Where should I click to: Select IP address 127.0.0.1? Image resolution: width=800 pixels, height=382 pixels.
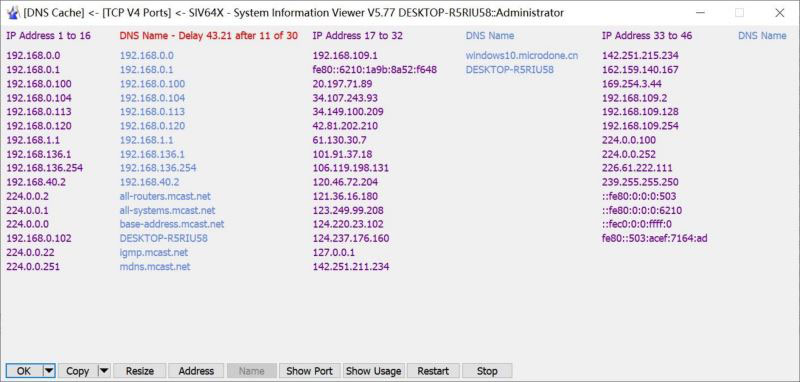point(334,252)
